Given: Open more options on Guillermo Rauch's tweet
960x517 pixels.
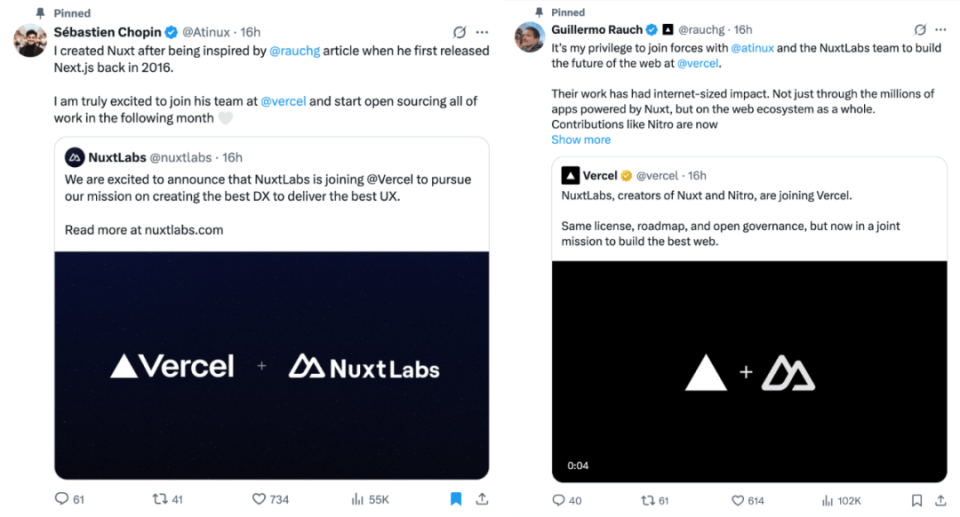Looking at the screenshot, I should [x=941, y=30].
